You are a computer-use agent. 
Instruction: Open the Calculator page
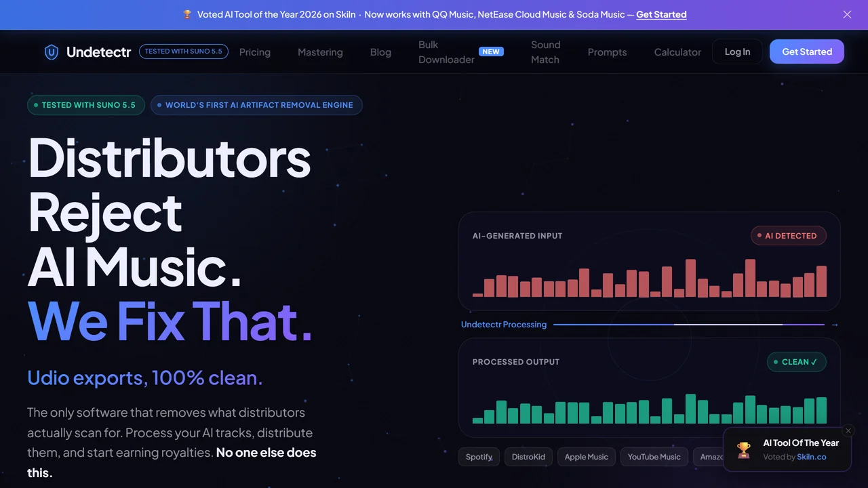[x=677, y=52]
